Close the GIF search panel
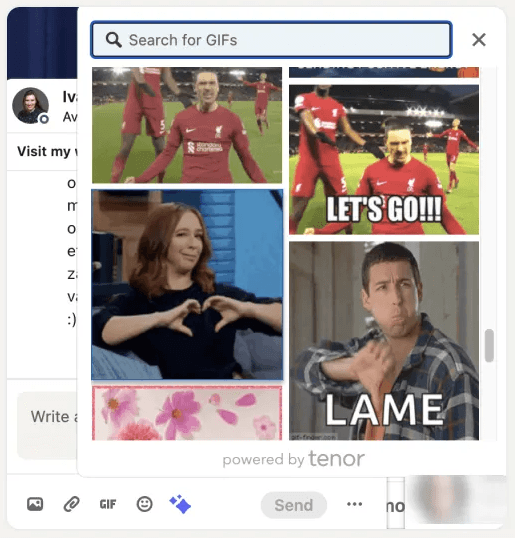The width and height of the screenshot is (515, 538). pyautogui.click(x=479, y=40)
